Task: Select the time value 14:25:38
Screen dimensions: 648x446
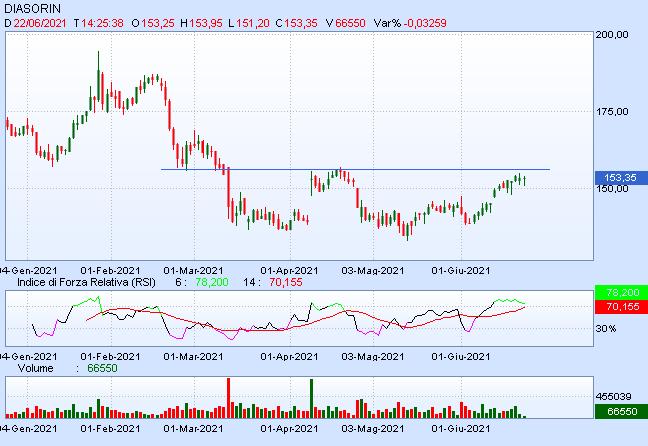Action: [x=102, y=23]
